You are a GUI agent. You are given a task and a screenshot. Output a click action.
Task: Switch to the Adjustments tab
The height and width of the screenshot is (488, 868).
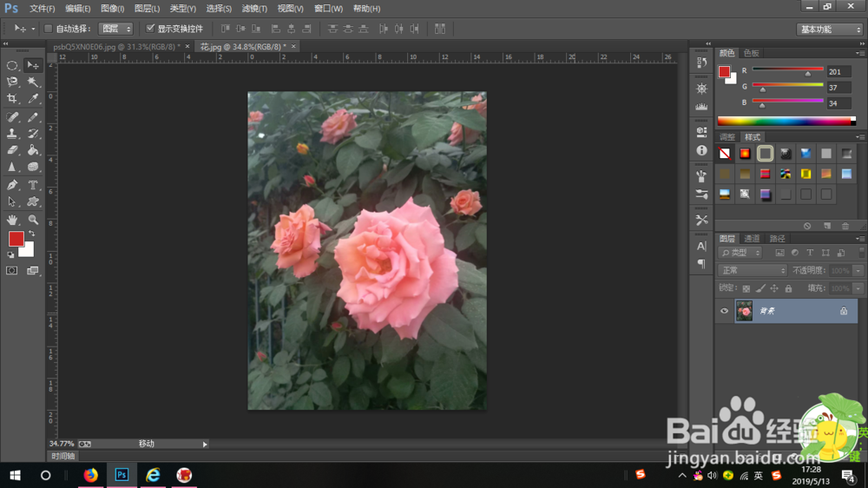coord(727,137)
